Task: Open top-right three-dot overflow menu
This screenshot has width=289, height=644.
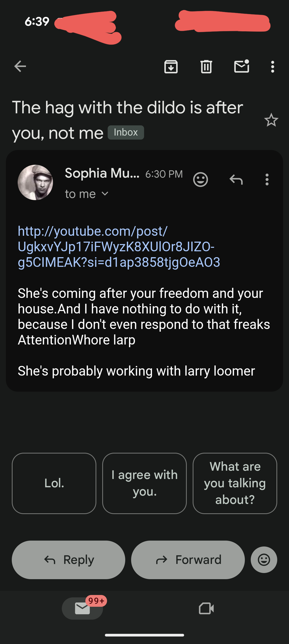Action: [272, 66]
